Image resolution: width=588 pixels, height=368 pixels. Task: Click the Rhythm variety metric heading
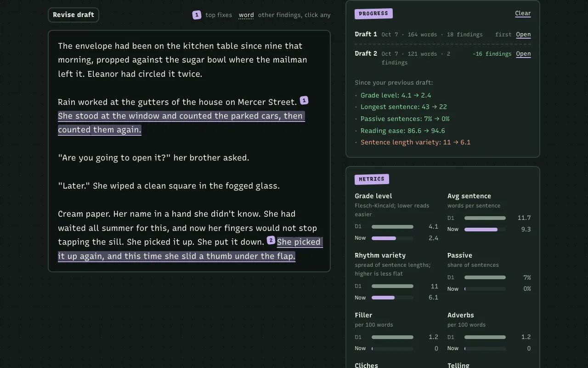point(380,255)
